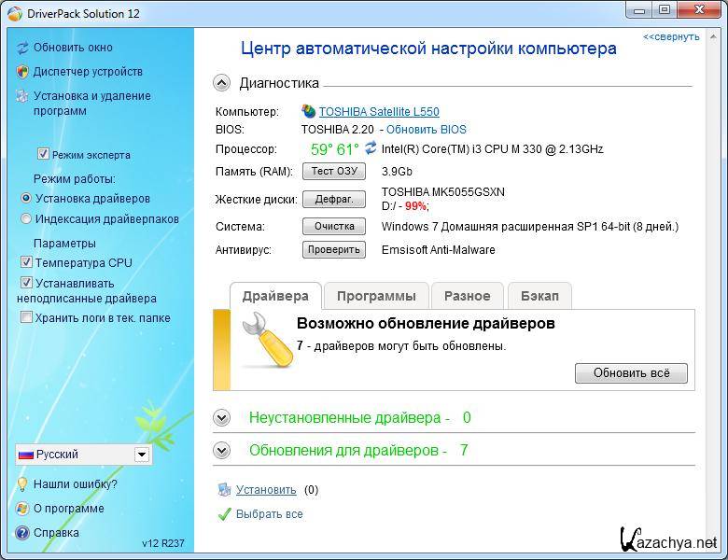Click the install and remove programs icon
Screen dimensions: 728x560
coord(22,96)
